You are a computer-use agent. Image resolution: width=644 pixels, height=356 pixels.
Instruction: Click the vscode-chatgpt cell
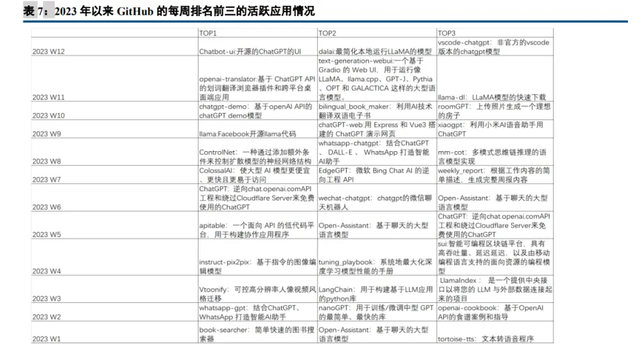tap(493, 46)
